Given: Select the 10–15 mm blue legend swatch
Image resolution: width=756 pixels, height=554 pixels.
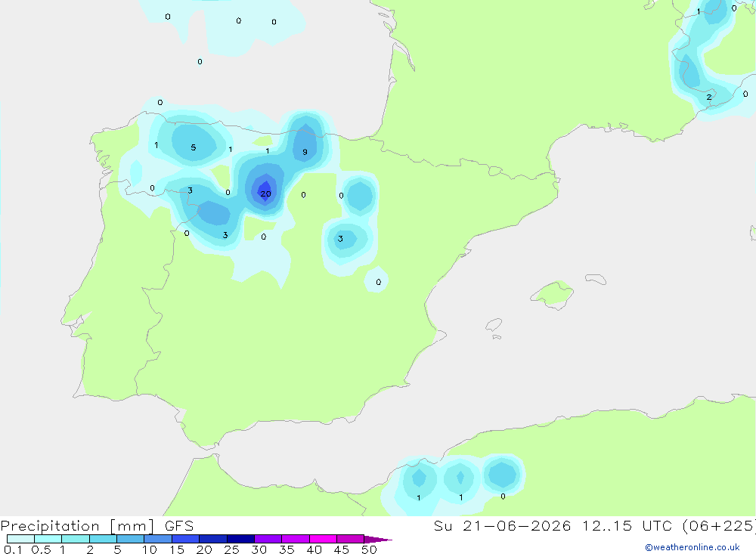Looking at the screenshot, I should 158,539.
